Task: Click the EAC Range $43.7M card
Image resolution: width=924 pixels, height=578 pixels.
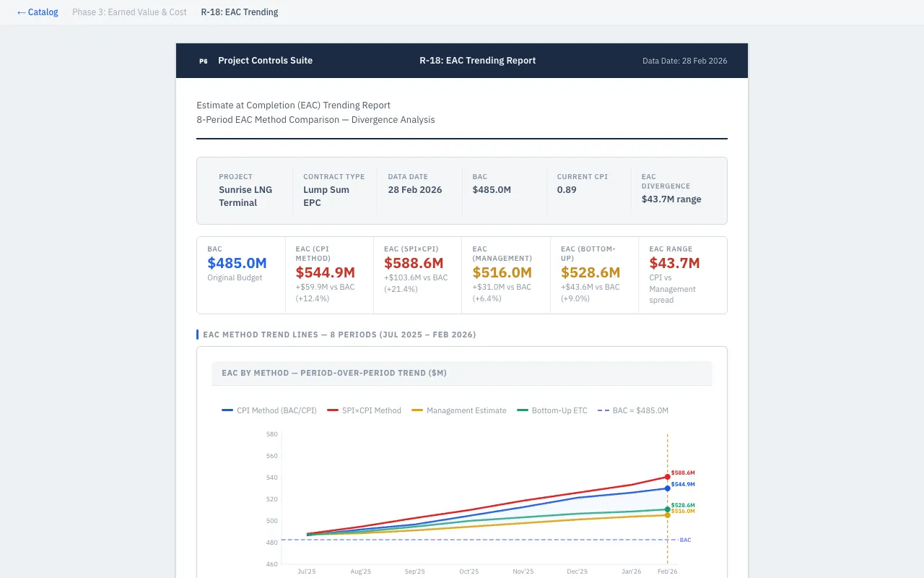Action: pyautogui.click(x=682, y=275)
